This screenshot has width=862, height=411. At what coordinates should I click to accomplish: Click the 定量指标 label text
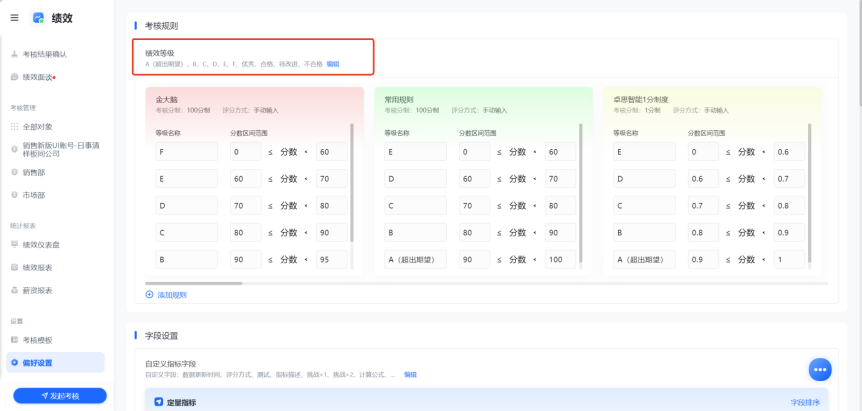coord(181,403)
